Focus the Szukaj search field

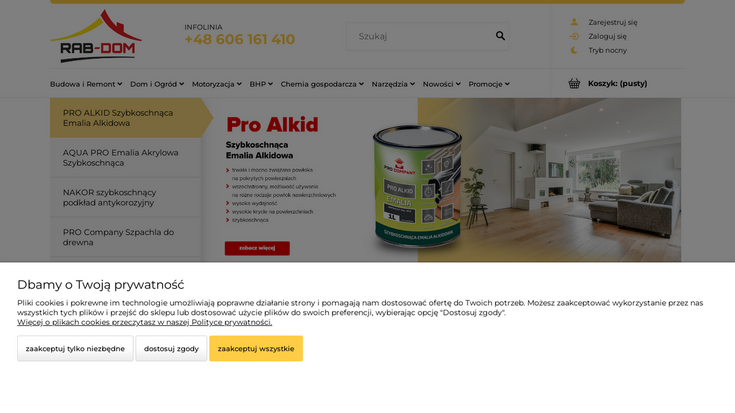coord(420,36)
